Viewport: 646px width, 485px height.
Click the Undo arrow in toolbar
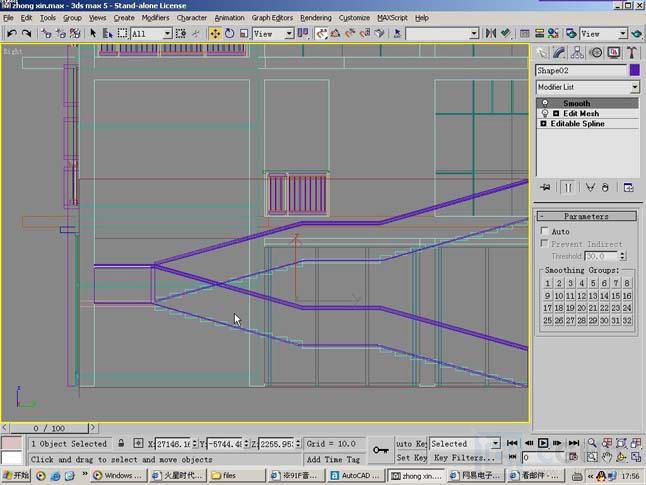coord(12,33)
